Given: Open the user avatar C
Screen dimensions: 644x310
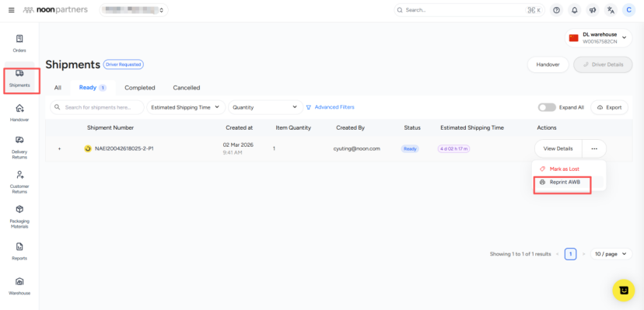Looking at the screenshot, I should click(628, 10).
